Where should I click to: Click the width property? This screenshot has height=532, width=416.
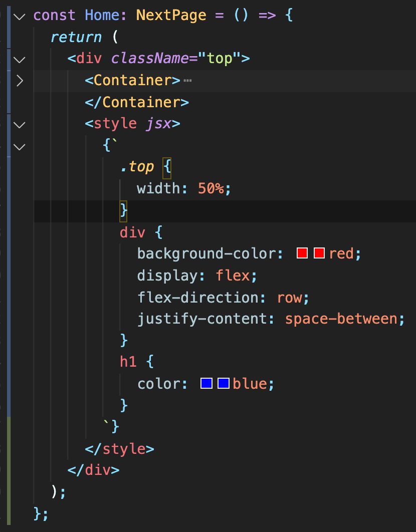pyautogui.click(x=158, y=188)
